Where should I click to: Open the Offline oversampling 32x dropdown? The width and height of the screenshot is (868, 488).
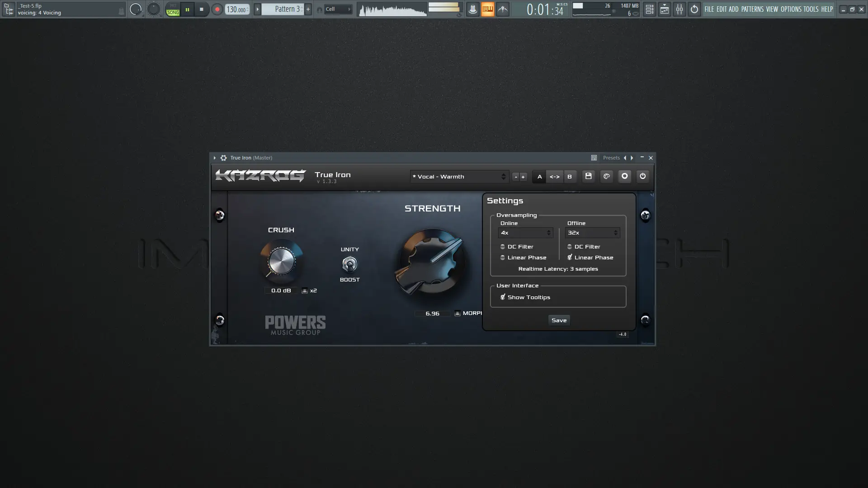coord(592,233)
